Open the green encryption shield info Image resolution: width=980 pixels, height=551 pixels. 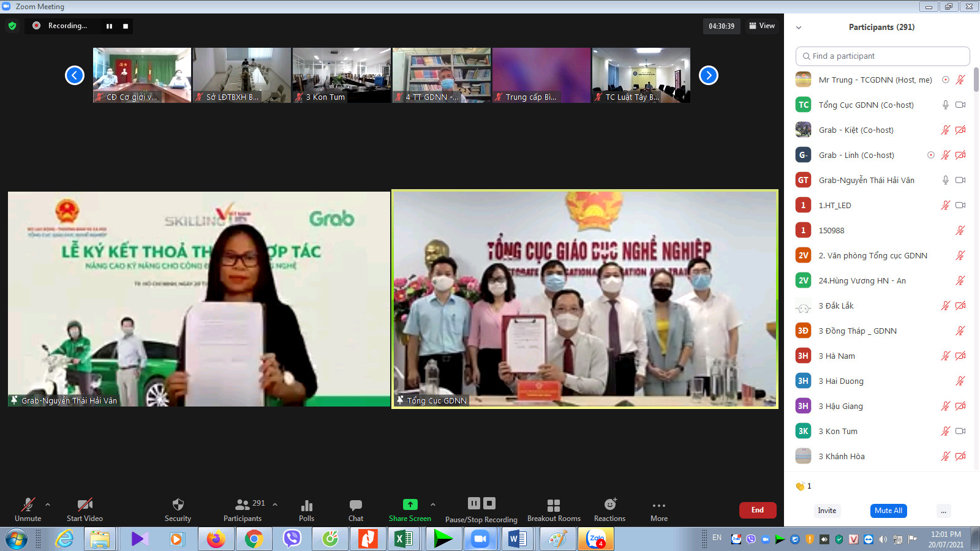(12, 26)
